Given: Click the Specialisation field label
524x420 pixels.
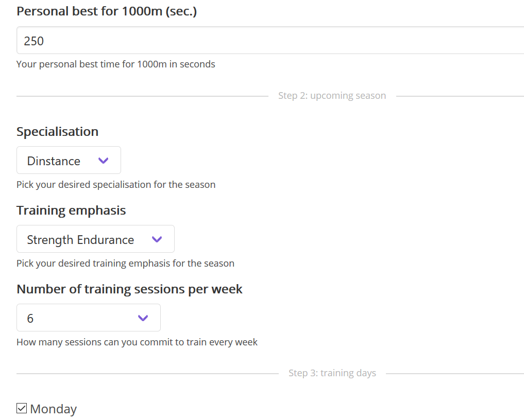Looking at the screenshot, I should click(57, 132).
